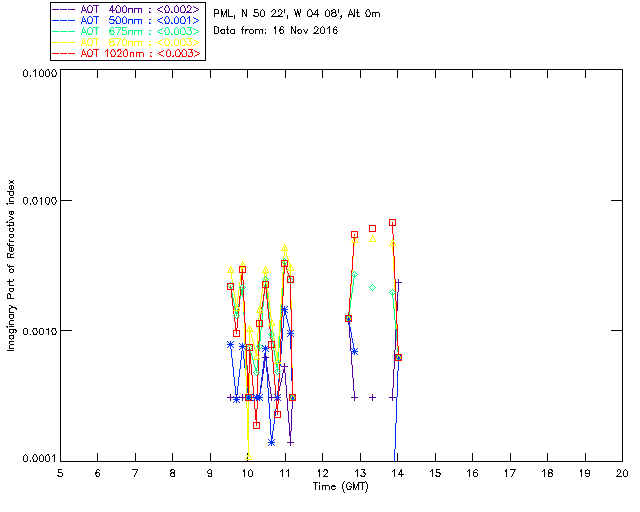Click the topmost red square marker before 14 GMT
The height and width of the screenshot is (512, 640).
coord(392,222)
